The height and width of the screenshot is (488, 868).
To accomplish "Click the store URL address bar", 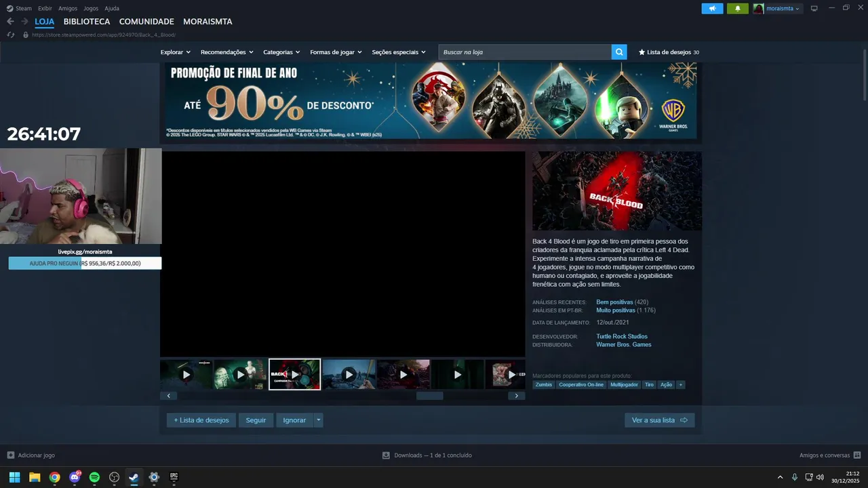I will [104, 35].
